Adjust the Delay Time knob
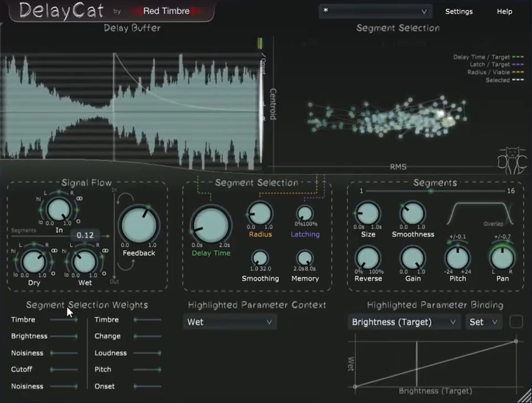Viewport: 532px width, 403px height. (x=211, y=226)
